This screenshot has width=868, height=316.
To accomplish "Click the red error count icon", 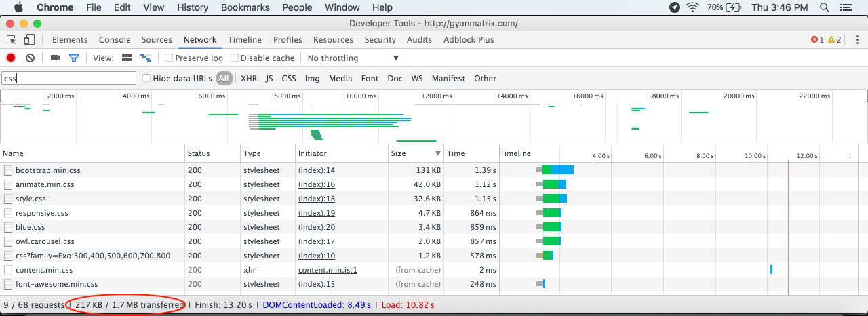I will pyautogui.click(x=814, y=40).
